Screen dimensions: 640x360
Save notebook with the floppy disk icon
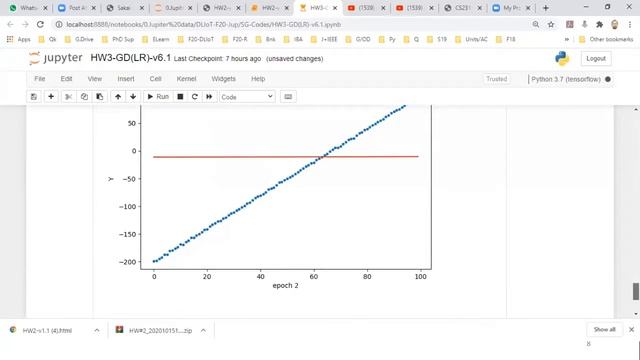[34, 97]
